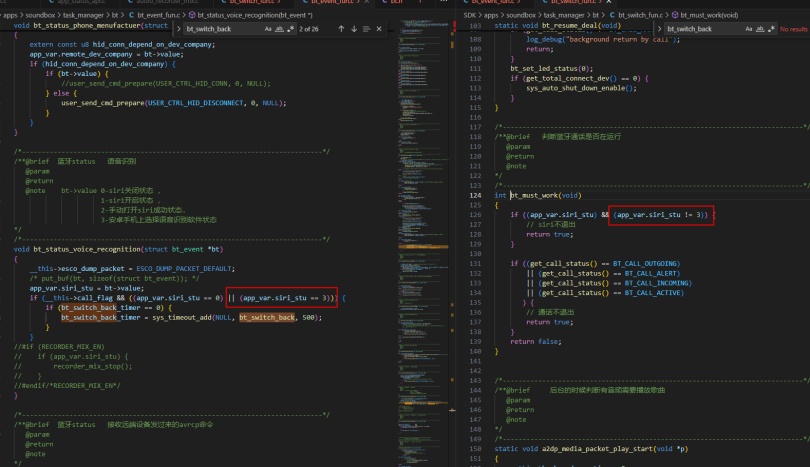Select line number 139 in right editor
The height and width of the screenshot is (467, 810).
coord(475,341)
